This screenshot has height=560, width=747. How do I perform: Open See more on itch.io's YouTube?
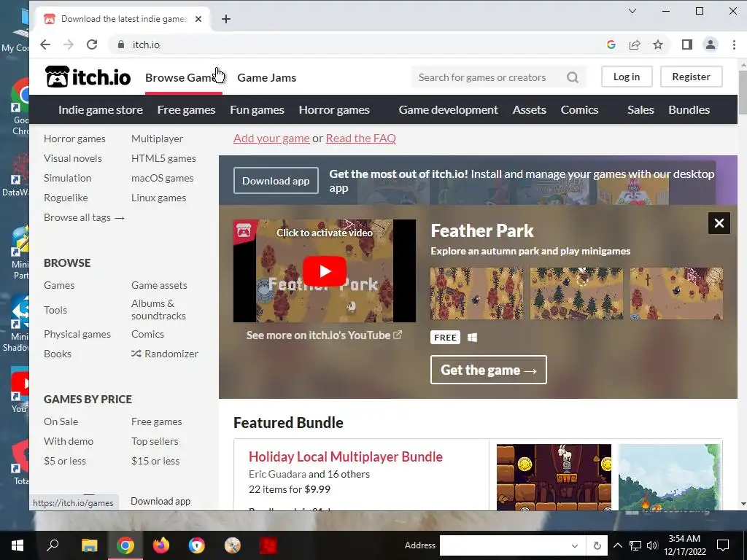[324, 335]
